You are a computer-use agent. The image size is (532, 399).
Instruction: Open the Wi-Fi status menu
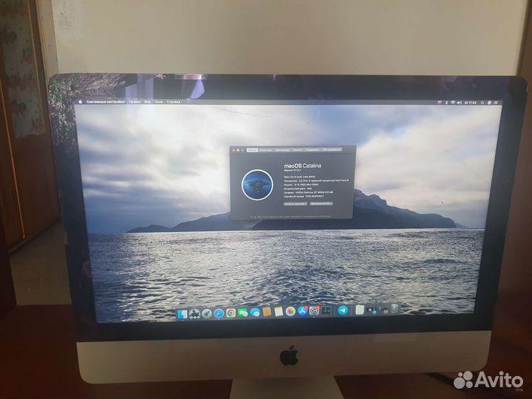(x=453, y=103)
